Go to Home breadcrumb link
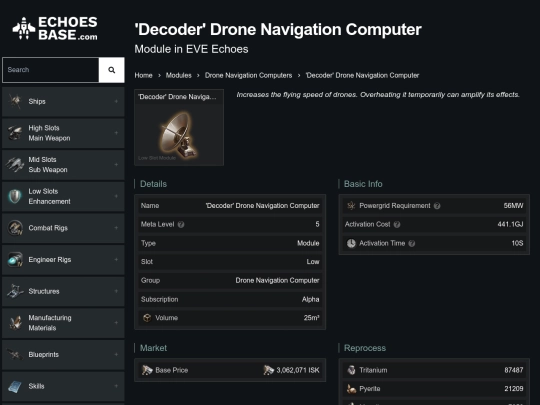 tap(143, 75)
